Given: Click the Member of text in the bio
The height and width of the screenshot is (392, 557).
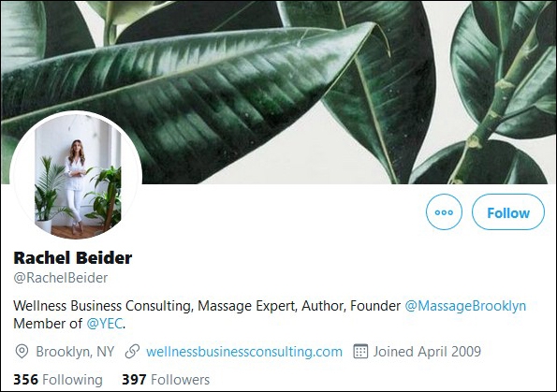Looking at the screenshot, I should pos(48,324).
